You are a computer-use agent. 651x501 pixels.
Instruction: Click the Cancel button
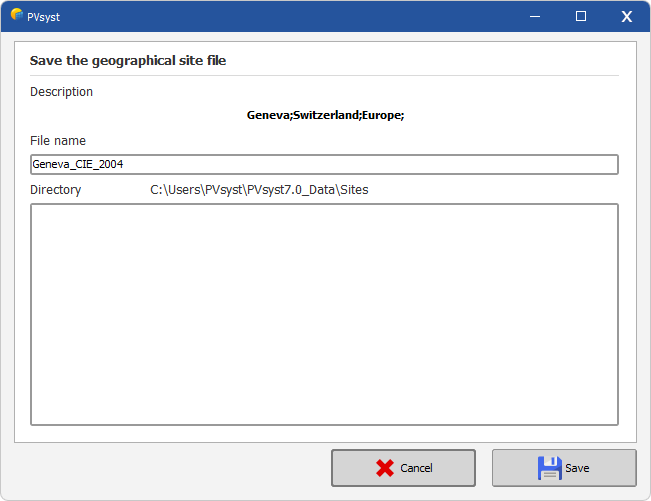click(x=403, y=468)
